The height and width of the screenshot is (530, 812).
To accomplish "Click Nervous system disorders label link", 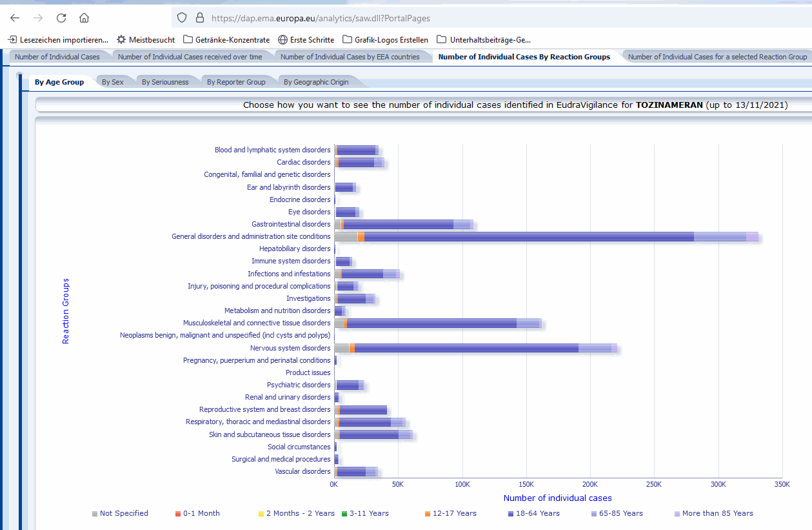I will [x=290, y=348].
